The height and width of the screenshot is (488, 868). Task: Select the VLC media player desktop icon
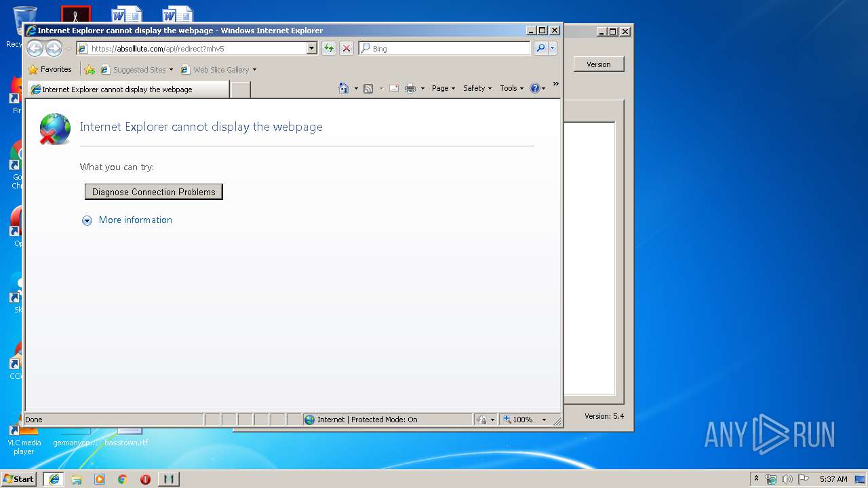coord(23,441)
